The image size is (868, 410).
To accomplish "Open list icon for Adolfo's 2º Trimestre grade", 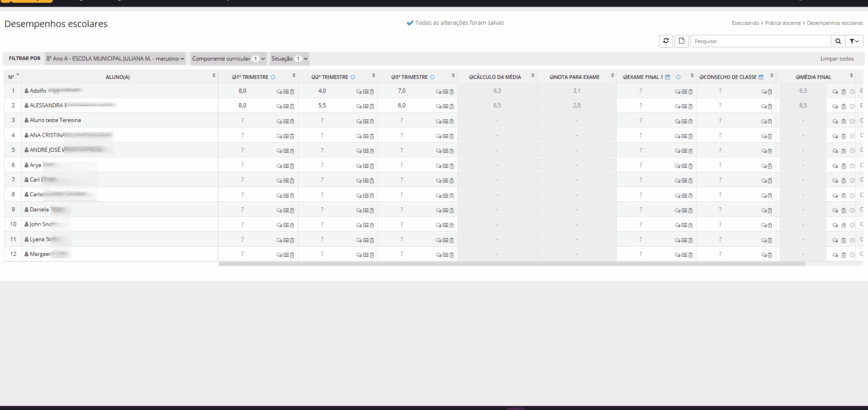I will [x=365, y=92].
